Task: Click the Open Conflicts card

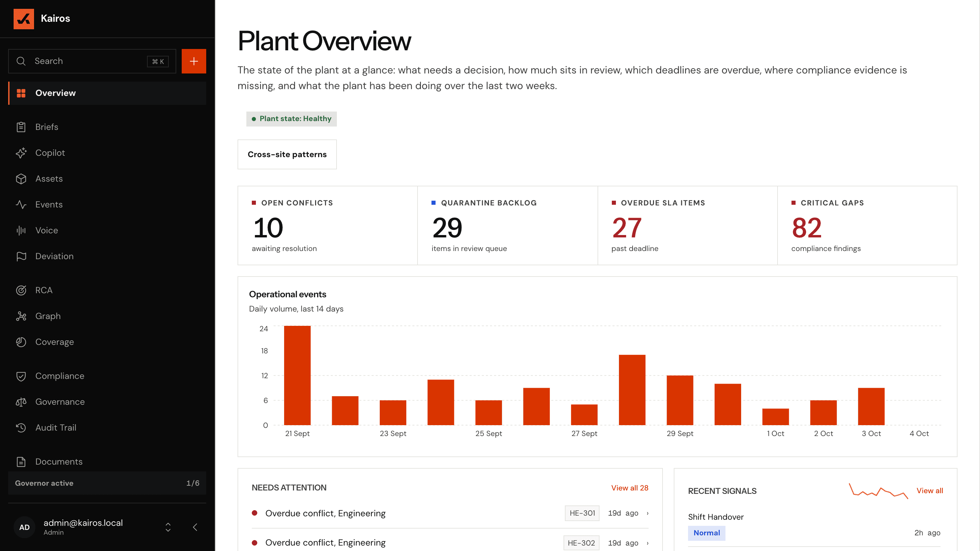Action: pyautogui.click(x=328, y=226)
